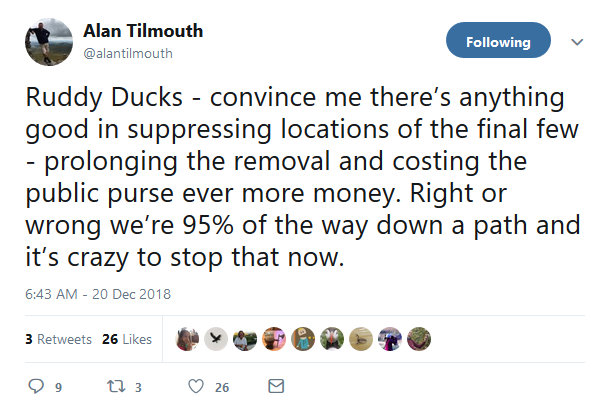Retweet this tweet using the retweet icon
The width and height of the screenshot is (609, 410).
pos(113,386)
